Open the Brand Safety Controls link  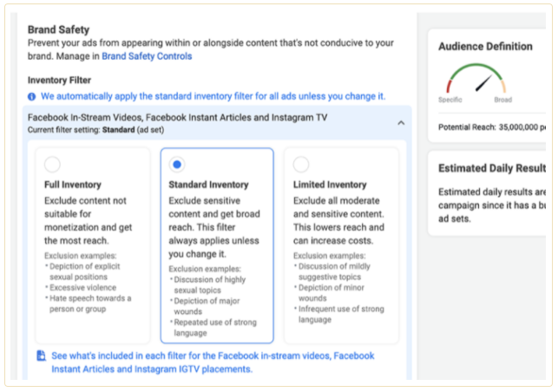pos(147,56)
